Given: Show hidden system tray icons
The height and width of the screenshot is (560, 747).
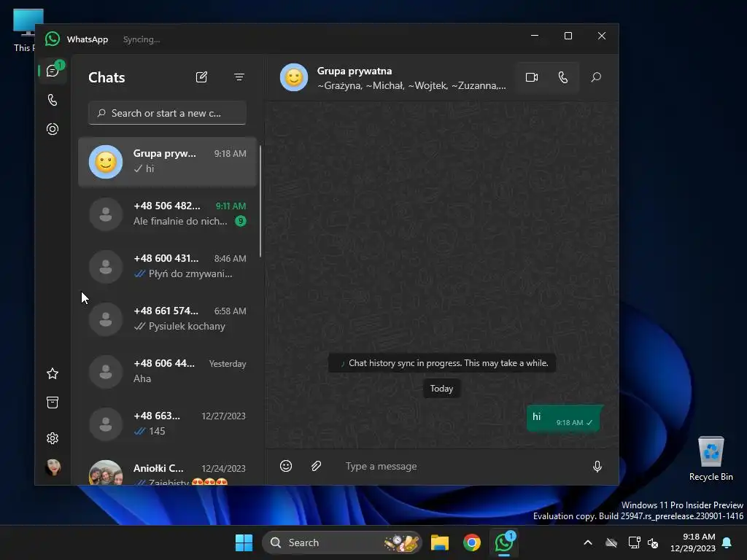Looking at the screenshot, I should coord(588,542).
